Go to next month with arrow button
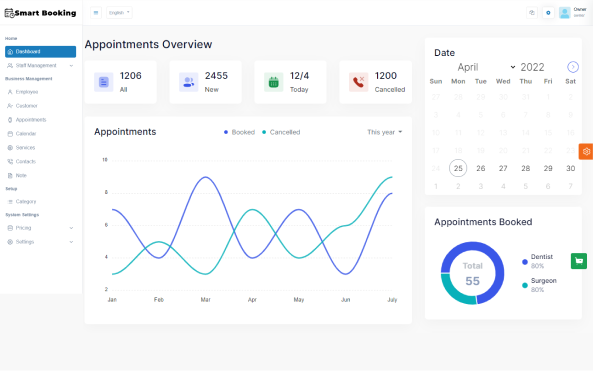The width and height of the screenshot is (593, 371). [573, 67]
